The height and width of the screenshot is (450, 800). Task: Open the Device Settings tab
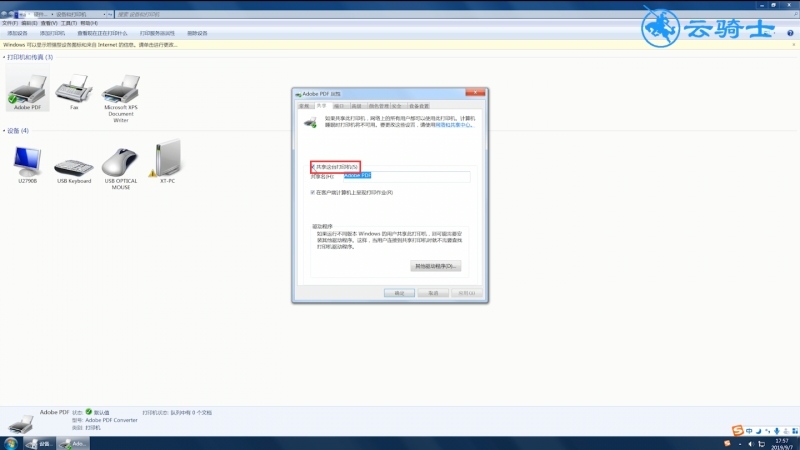point(419,106)
